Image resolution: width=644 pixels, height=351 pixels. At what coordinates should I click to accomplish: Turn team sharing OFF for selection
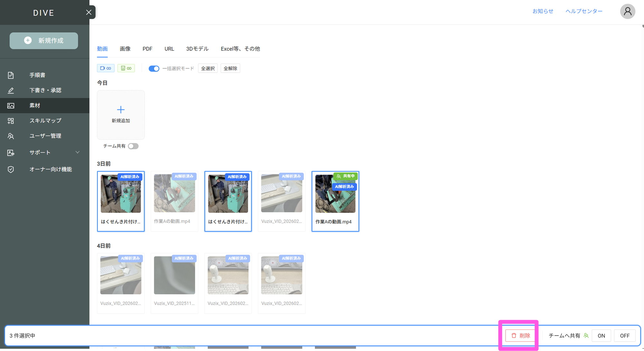[624, 336]
